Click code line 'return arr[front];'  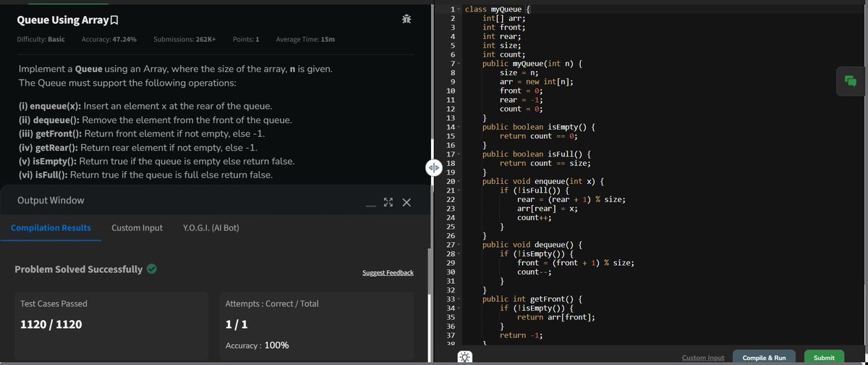(556, 317)
